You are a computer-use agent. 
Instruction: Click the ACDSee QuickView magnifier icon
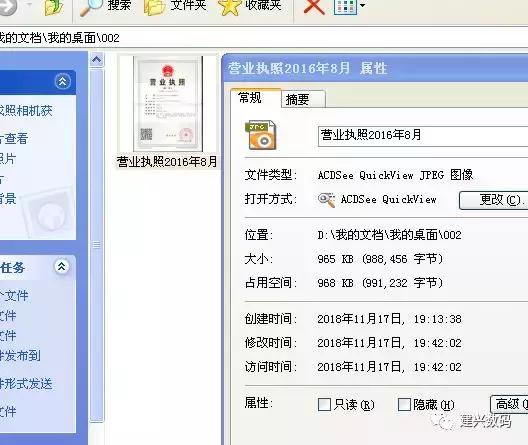click(326, 200)
